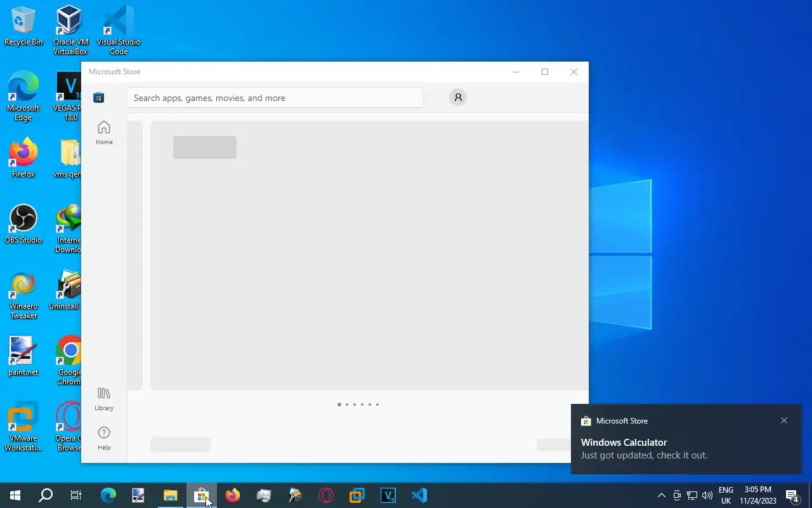Open Recycle Bin desktop icon
812x508 pixels.
(x=23, y=27)
